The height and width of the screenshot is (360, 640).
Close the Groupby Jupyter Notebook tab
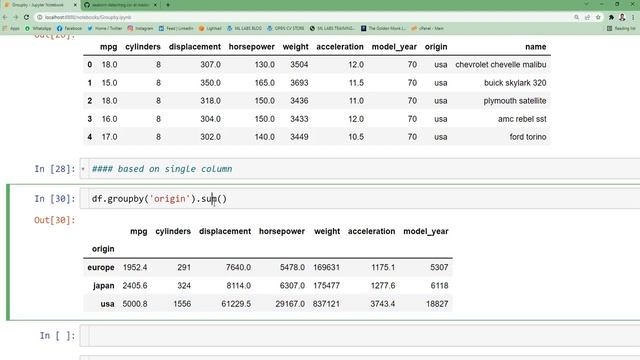[x=75, y=5]
